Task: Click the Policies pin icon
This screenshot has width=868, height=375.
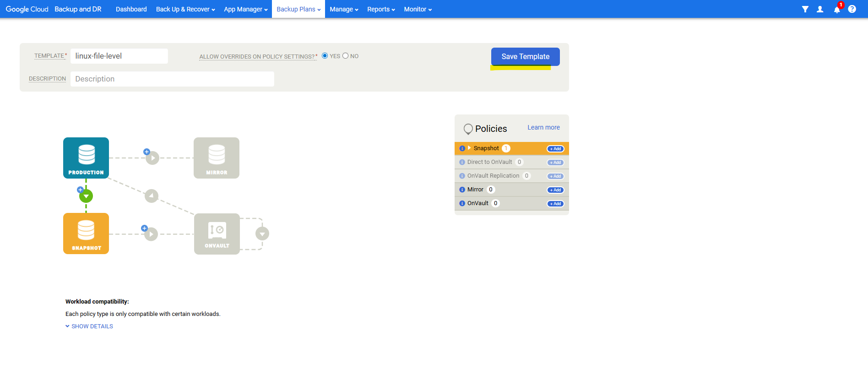Action: 468,129
